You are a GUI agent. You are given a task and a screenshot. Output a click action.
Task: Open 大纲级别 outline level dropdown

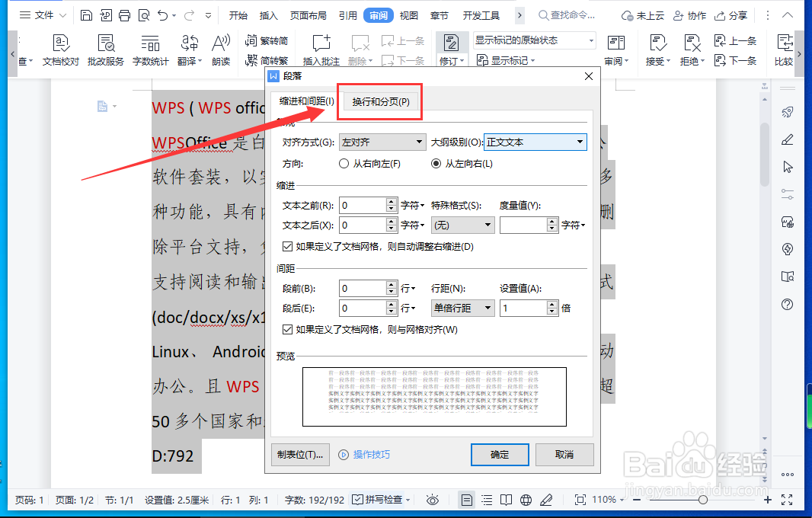click(535, 142)
